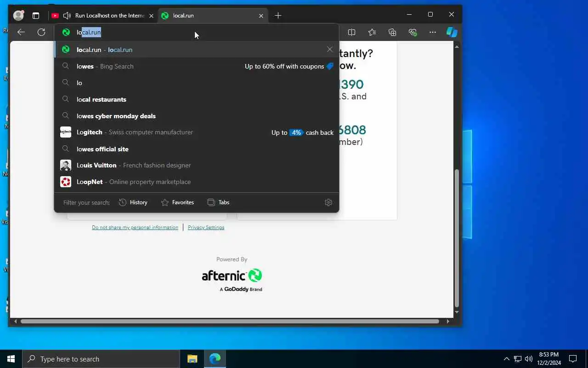Go back with the back arrow
This screenshot has width=588, height=368.
pyautogui.click(x=21, y=32)
